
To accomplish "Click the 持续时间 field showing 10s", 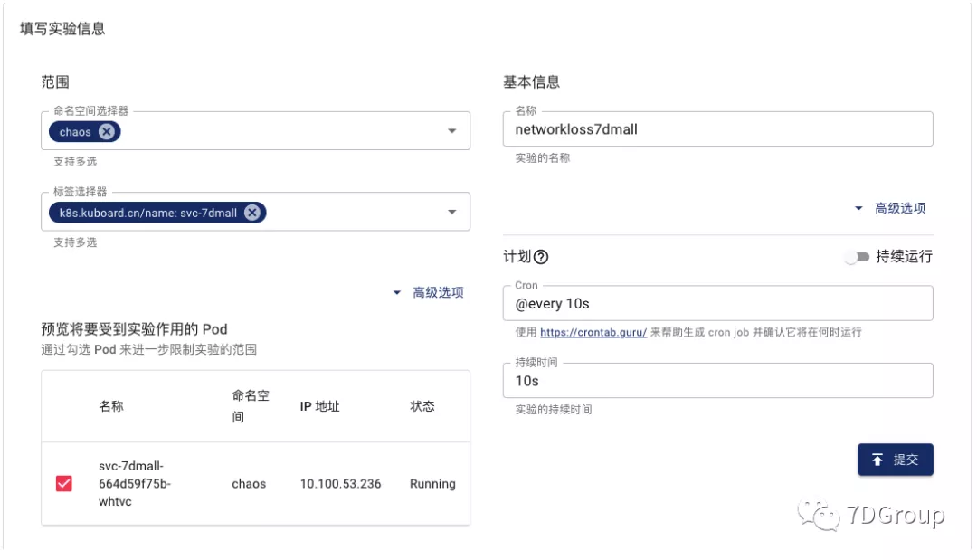I will coord(717,381).
